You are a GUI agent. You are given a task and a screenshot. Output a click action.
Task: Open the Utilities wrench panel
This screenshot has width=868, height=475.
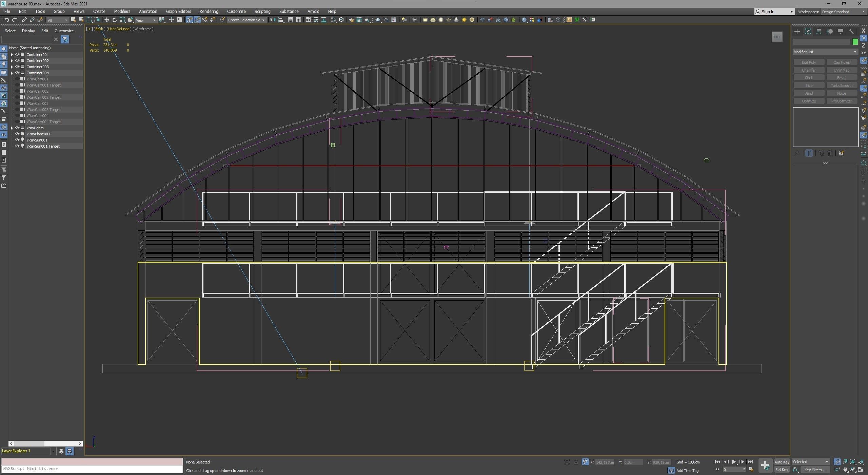[x=851, y=32]
